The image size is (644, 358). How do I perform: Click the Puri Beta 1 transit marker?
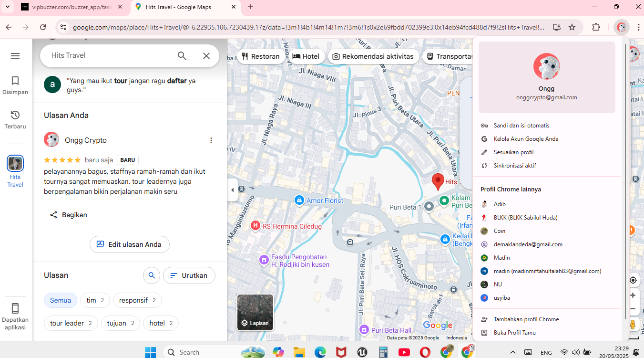click(x=429, y=207)
